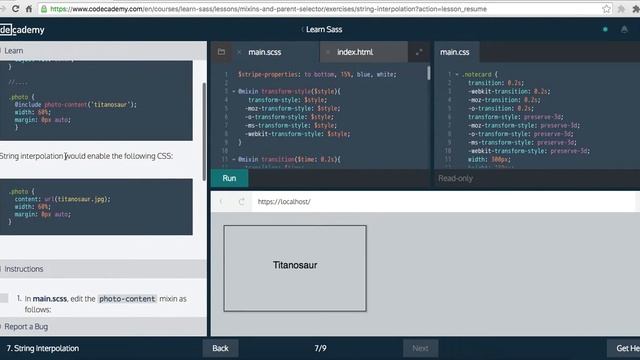This screenshot has width=640, height=360.
Task: Fold the transform-style mixin on line 3
Action: click(233, 91)
